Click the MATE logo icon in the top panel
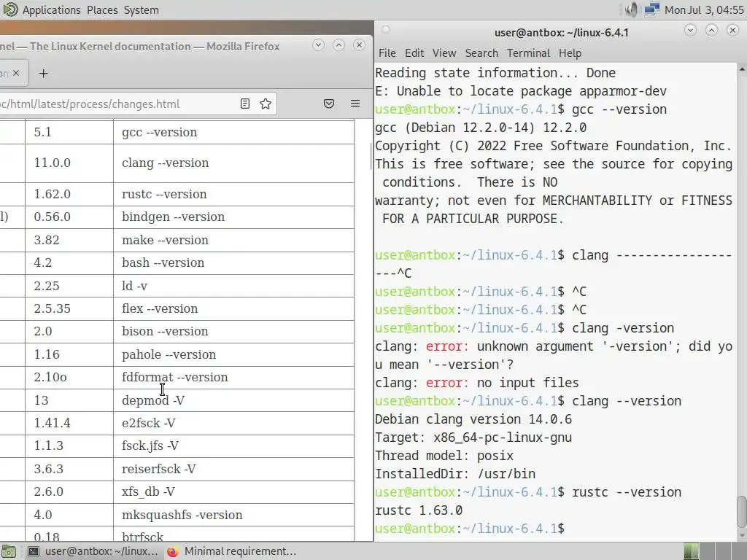Viewport: 747px width, 560px height. [10, 9]
